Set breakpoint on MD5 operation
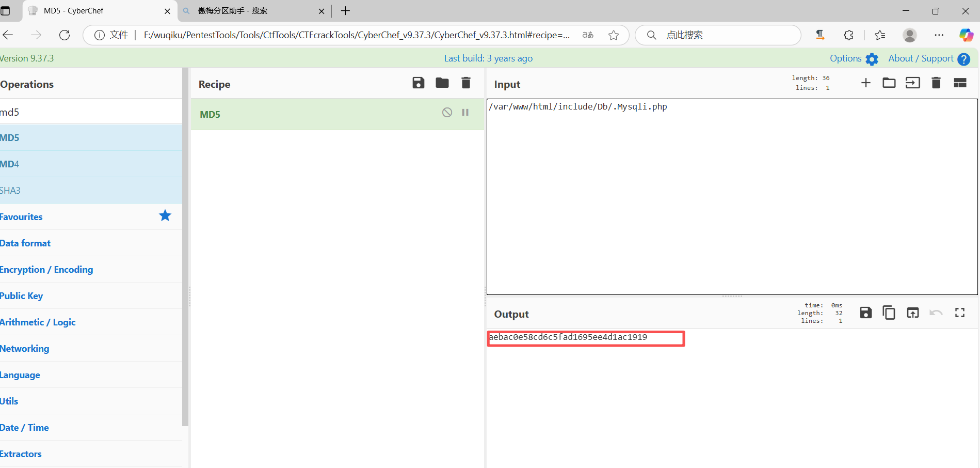This screenshot has width=980, height=468. click(x=465, y=112)
